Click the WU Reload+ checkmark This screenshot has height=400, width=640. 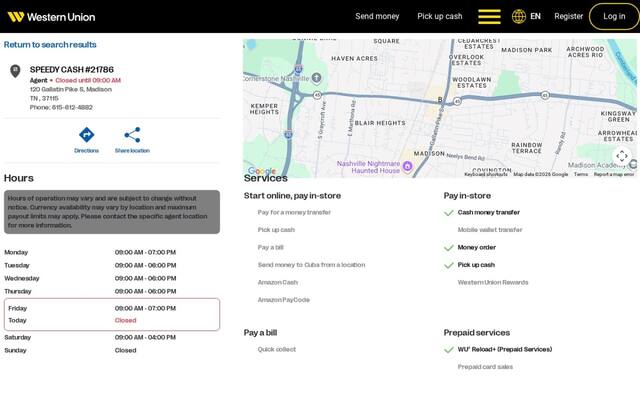click(x=449, y=350)
